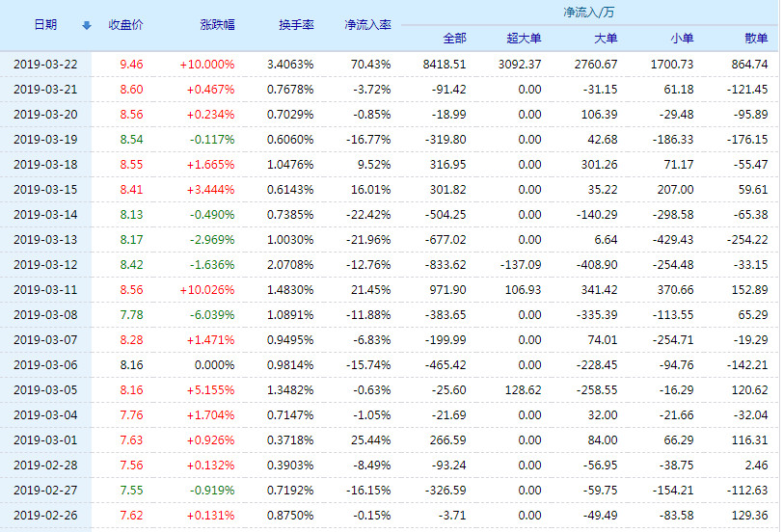The width and height of the screenshot is (783, 532).
Task: Click change value -2.969%
Action: pos(212,240)
